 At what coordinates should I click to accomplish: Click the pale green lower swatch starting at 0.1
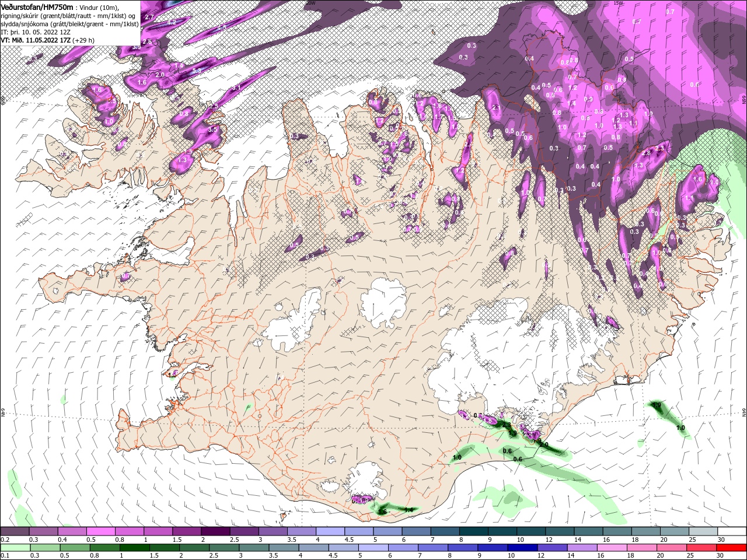pyautogui.click(x=15, y=547)
